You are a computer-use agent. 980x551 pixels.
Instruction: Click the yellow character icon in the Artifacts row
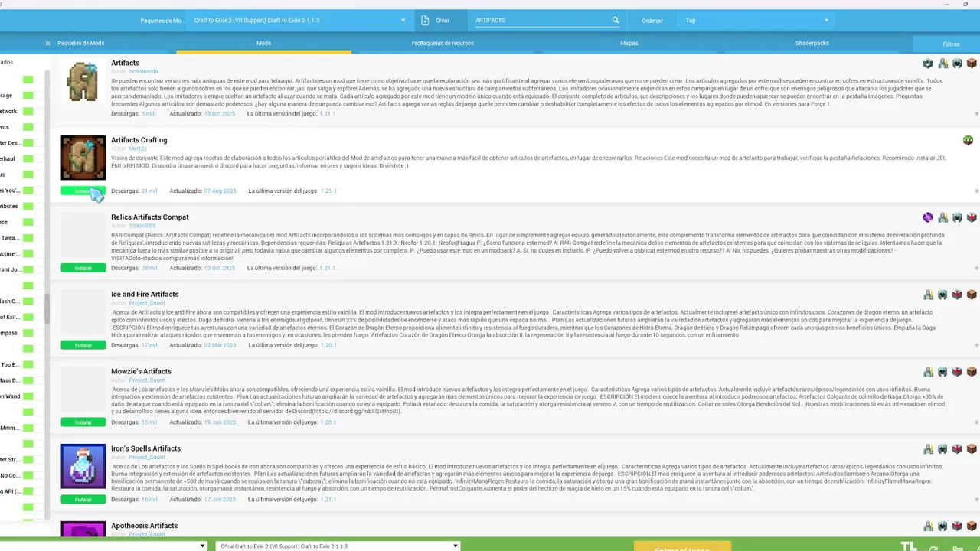tap(942, 64)
